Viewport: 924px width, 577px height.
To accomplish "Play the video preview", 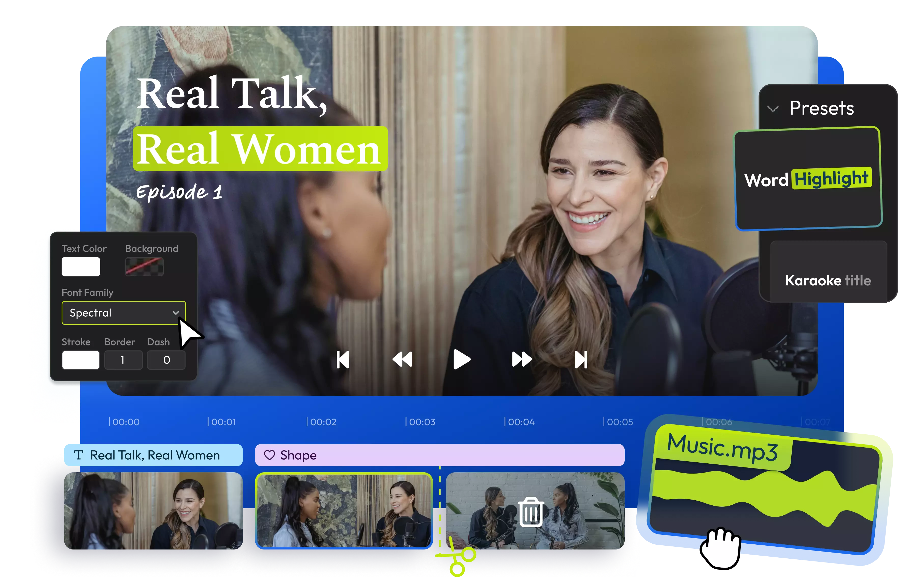I will [462, 359].
